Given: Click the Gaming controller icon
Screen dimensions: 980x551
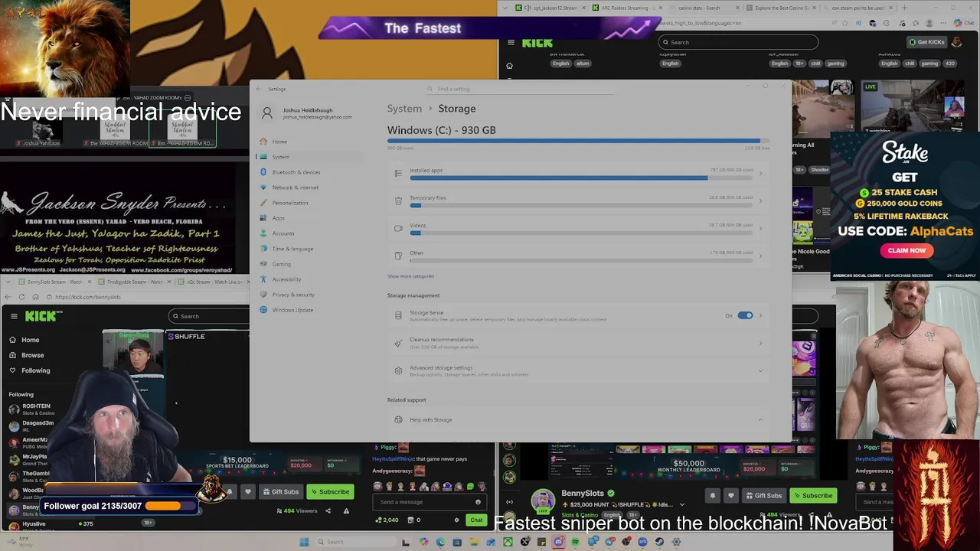Looking at the screenshot, I should [x=263, y=264].
